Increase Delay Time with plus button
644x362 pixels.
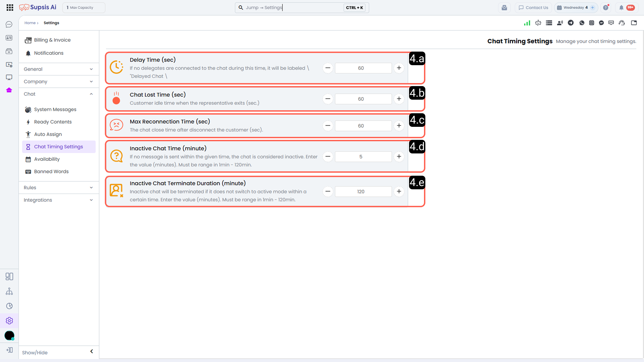(x=399, y=68)
